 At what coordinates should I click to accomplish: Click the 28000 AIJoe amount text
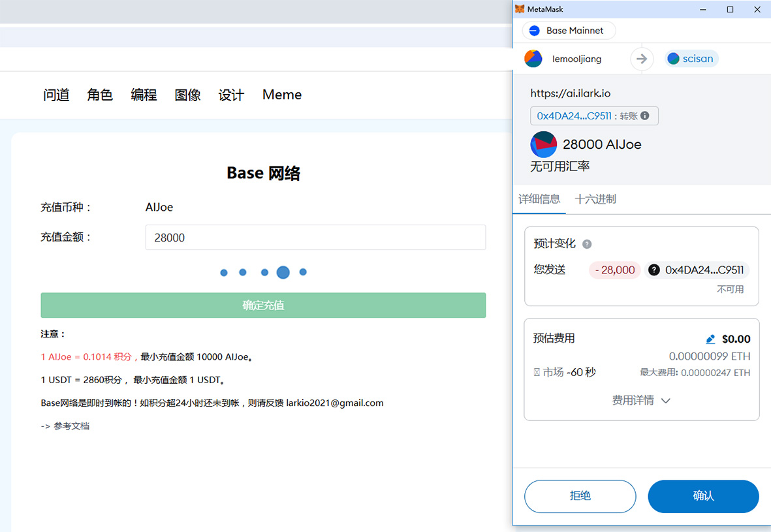[x=602, y=144]
